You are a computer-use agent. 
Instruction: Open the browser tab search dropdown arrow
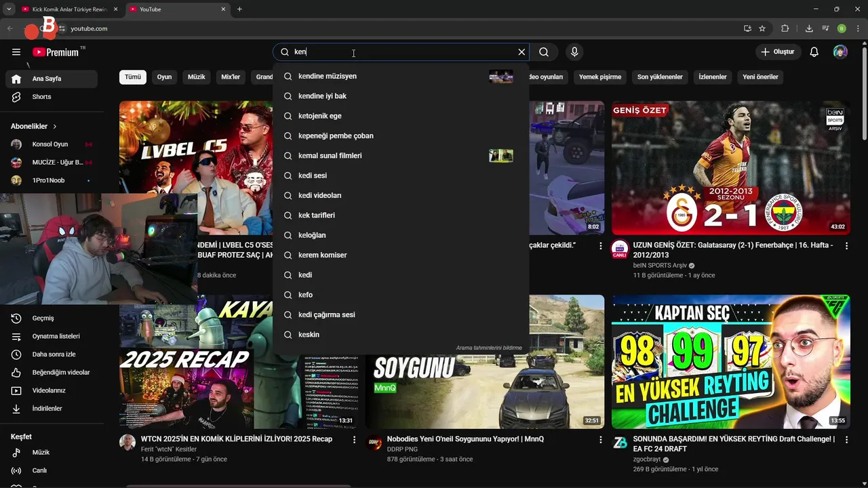pos(9,9)
